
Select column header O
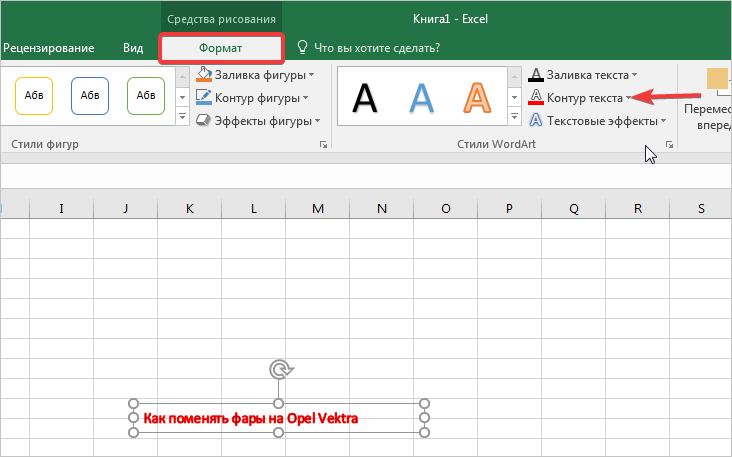[x=445, y=209]
